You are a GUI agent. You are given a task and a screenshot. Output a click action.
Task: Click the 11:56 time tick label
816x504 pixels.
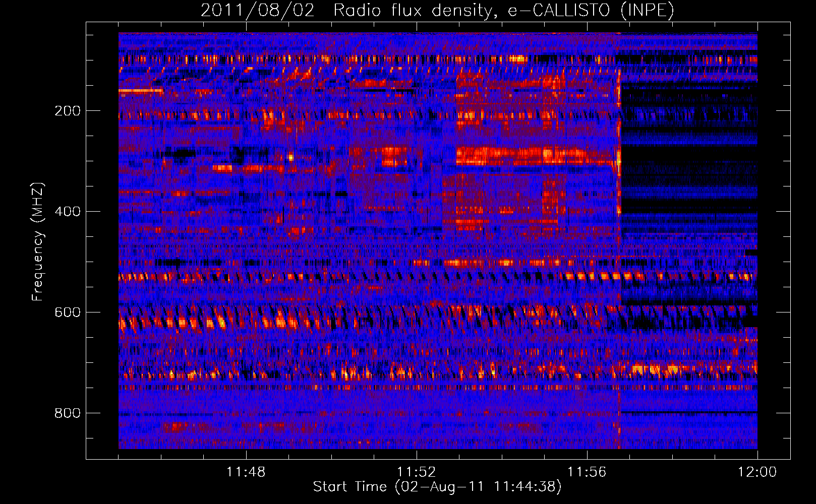[x=587, y=472]
